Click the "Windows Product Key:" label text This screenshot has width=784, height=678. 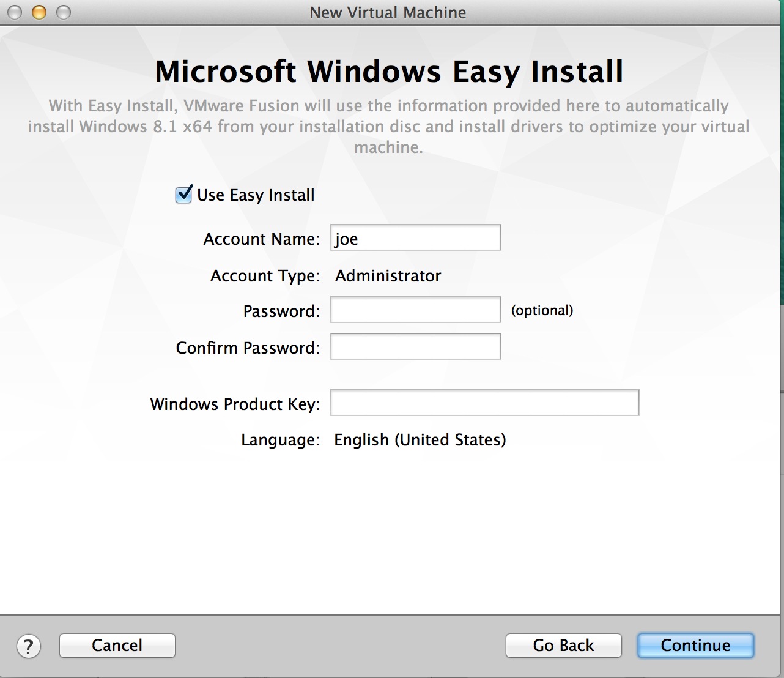[235, 404]
